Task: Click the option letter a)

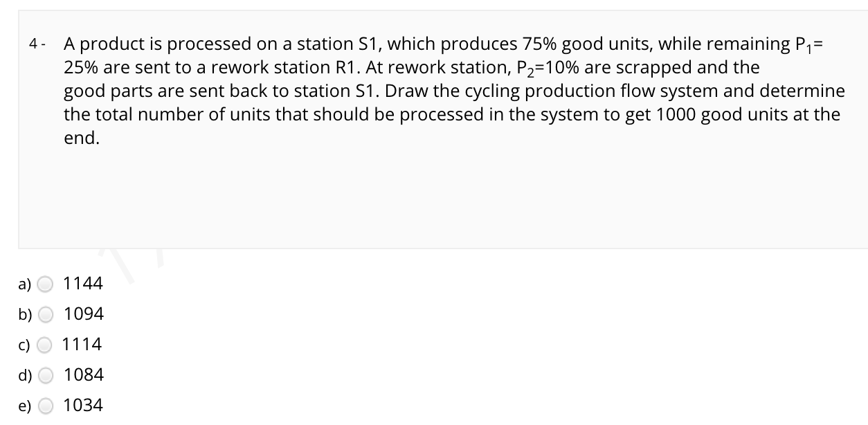Action: (25, 283)
